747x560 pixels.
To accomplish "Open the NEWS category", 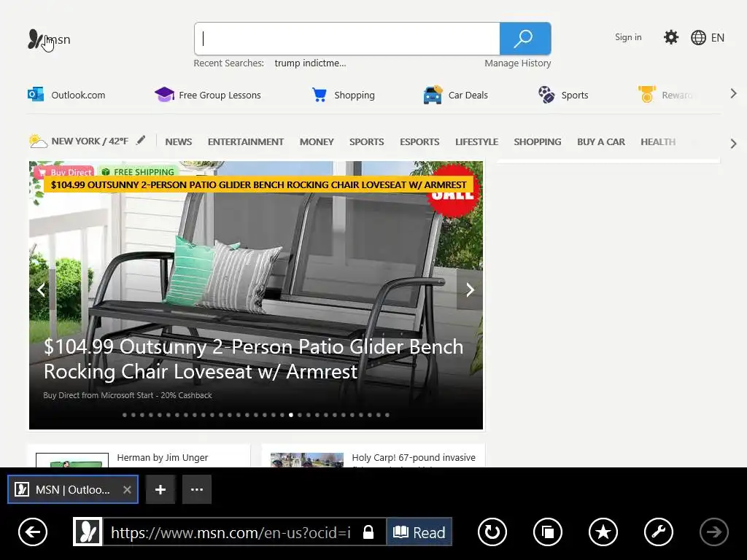I will click(179, 142).
